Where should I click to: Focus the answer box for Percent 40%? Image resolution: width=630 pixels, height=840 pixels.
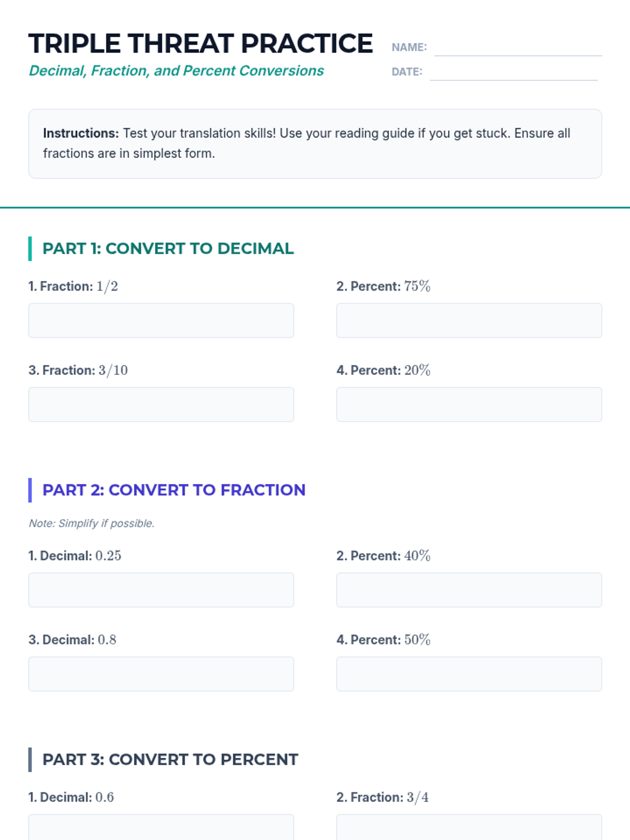469,590
